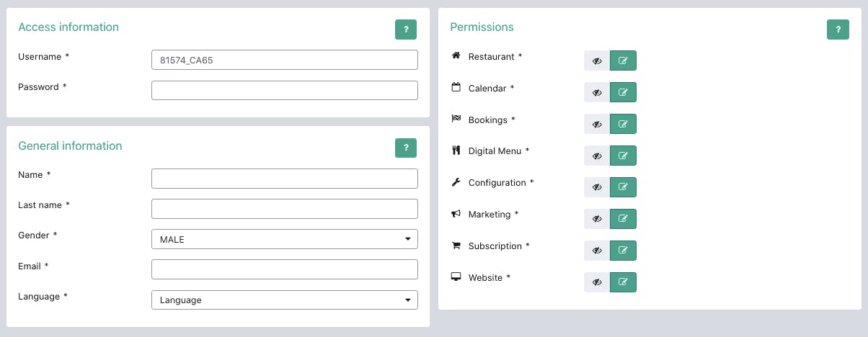Viewport: 868px width, 337px height.
Task: Click the Permissions help question mark icon
Action: (x=838, y=30)
